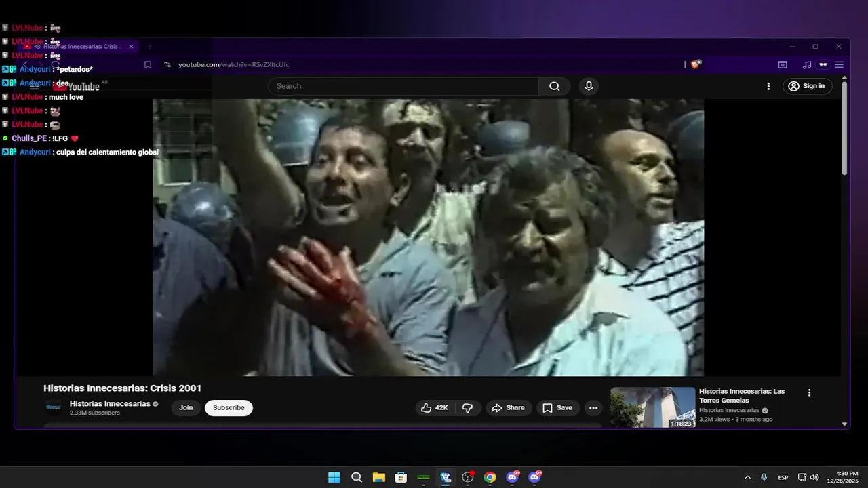This screenshot has width=868, height=488.
Task: Open Las Torres Gemelas video thumbnail
Action: tap(652, 407)
